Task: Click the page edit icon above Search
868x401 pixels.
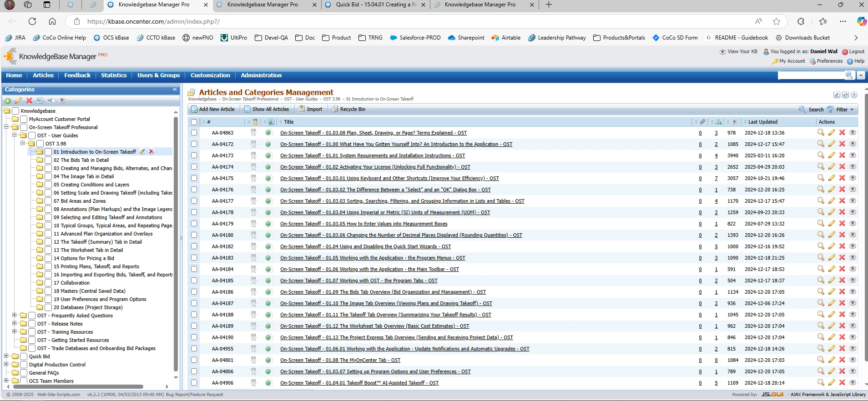Action: pyautogui.click(x=837, y=95)
